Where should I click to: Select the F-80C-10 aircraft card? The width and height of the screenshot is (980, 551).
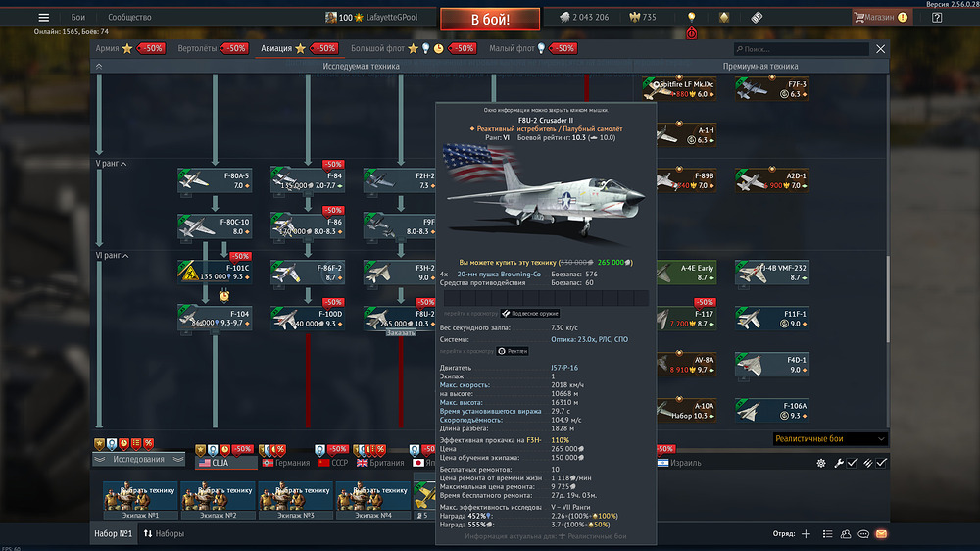click(215, 226)
